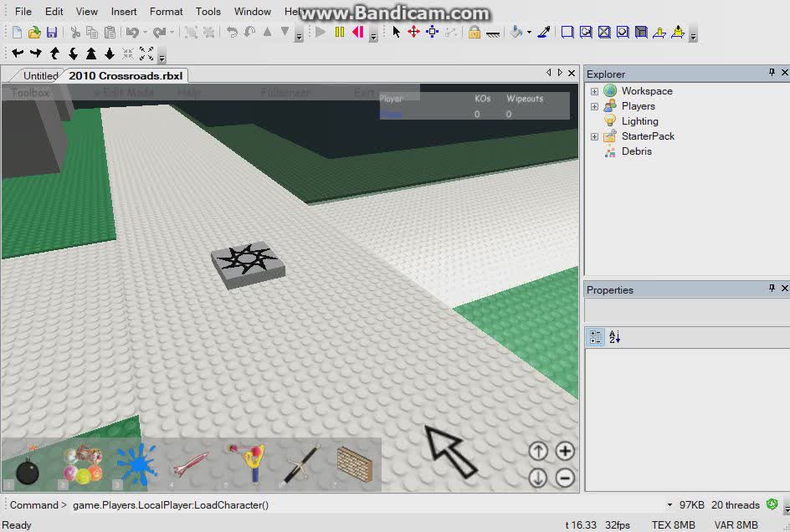
Task: Click the Copy icon in toolbar
Action: click(x=92, y=33)
